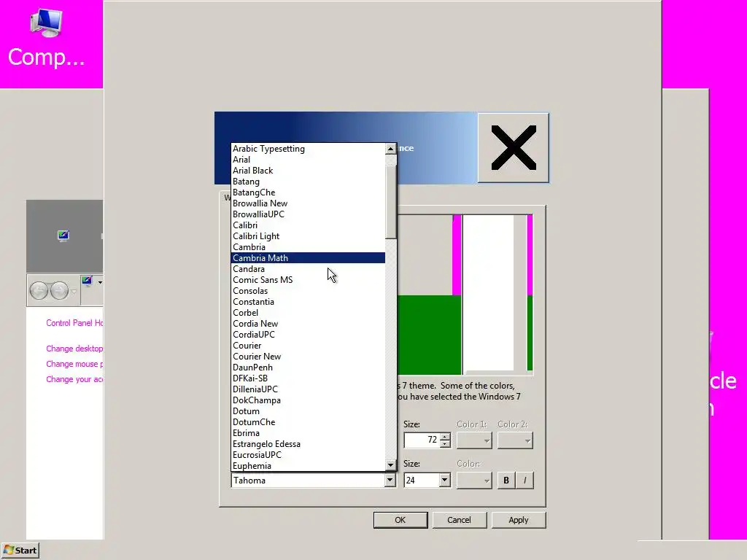Click font list scroll down arrow

(391, 464)
